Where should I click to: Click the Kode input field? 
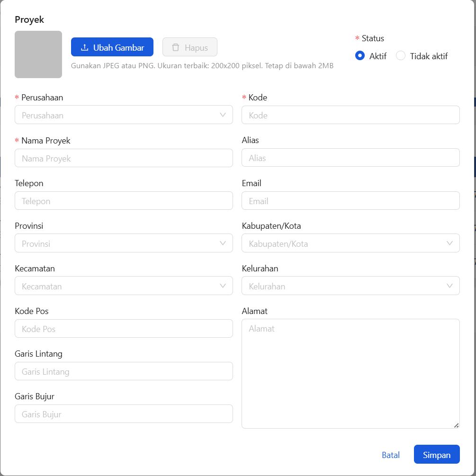coord(350,115)
